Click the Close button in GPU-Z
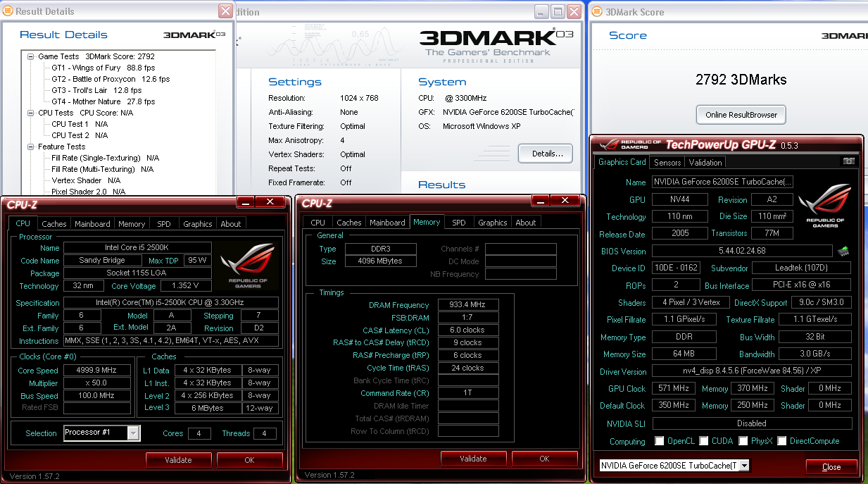 (831, 466)
